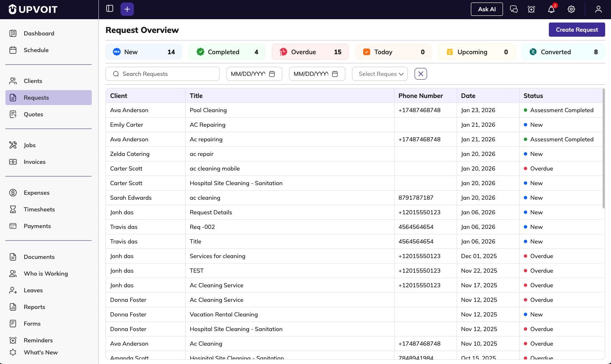This screenshot has width=611, height=364.
Task: Click the Upvoit logo
Action: [x=32, y=9]
